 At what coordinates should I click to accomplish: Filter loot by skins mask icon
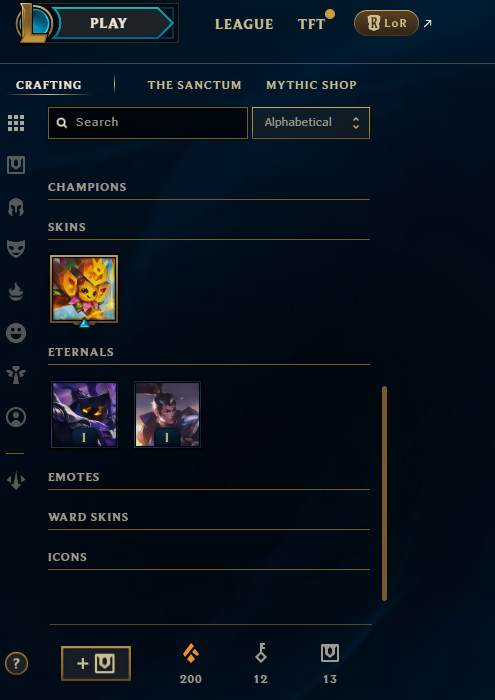(x=16, y=249)
